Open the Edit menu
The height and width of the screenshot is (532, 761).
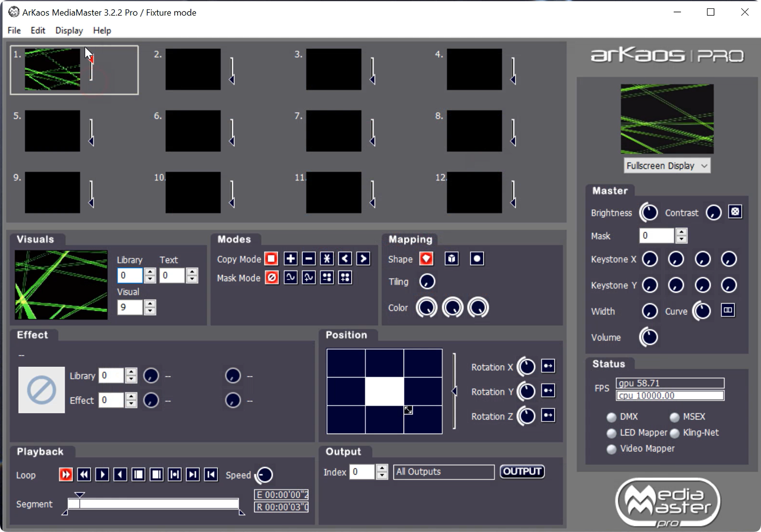pyautogui.click(x=38, y=31)
